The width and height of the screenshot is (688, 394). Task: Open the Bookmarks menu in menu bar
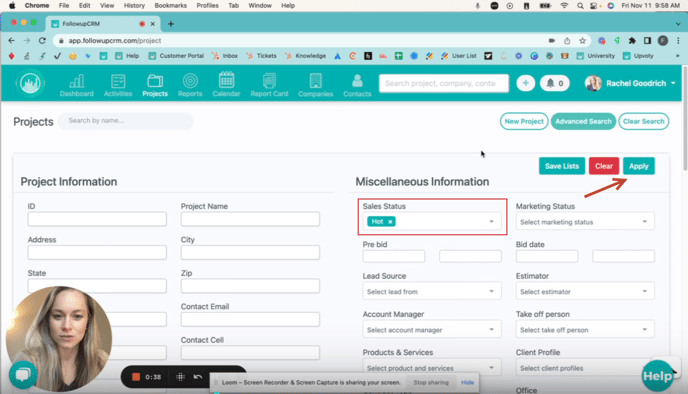pos(171,5)
